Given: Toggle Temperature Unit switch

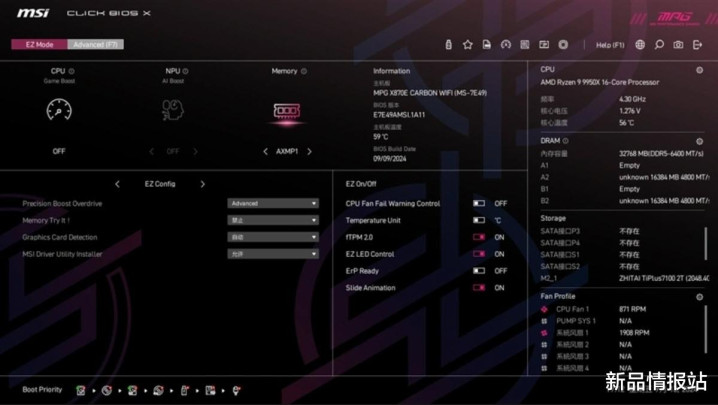Looking at the screenshot, I should coord(479,220).
